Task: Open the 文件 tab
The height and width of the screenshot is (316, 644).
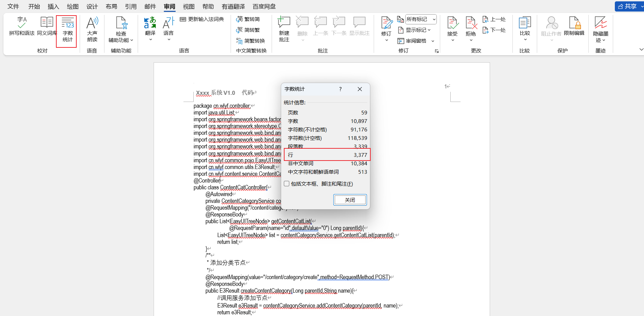Action: (x=13, y=6)
